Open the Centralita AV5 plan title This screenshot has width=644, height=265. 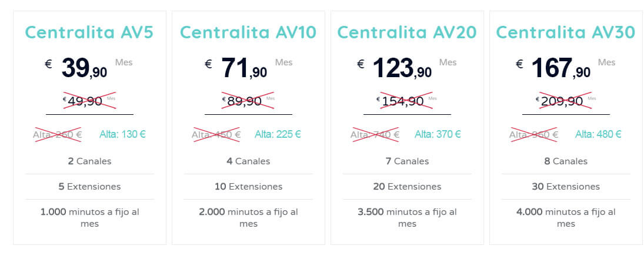(x=89, y=32)
